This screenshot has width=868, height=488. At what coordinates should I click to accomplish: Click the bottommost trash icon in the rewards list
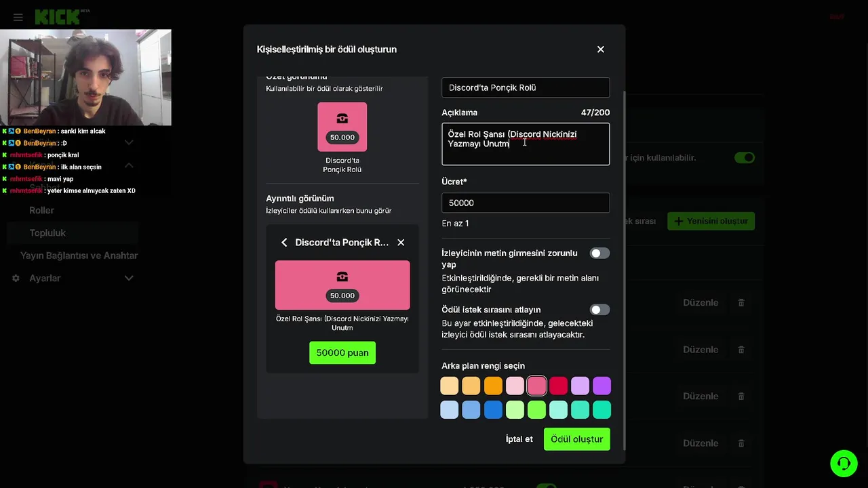[741, 443]
